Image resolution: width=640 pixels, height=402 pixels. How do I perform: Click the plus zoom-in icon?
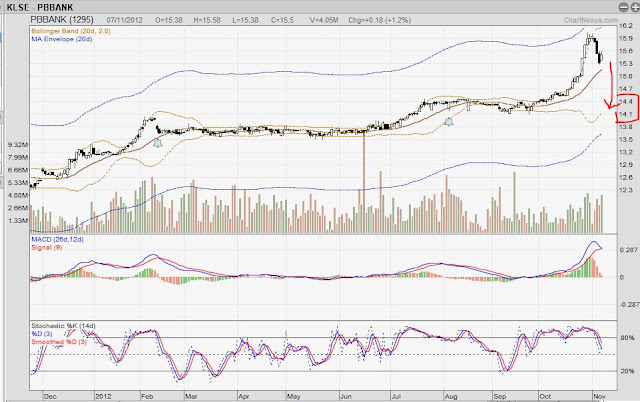tap(635, 7)
